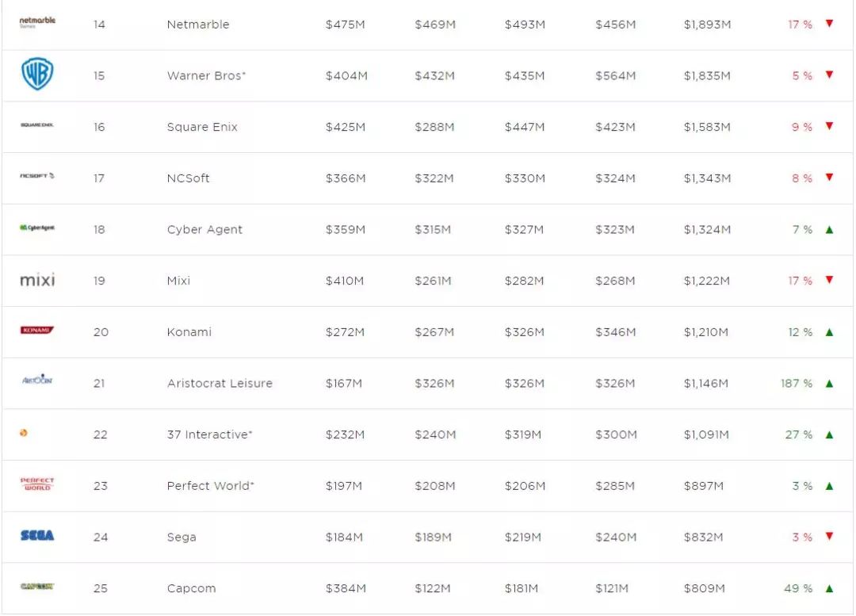The width and height of the screenshot is (856, 616).
Task: Click the Netmarble logo
Action: coord(37,22)
